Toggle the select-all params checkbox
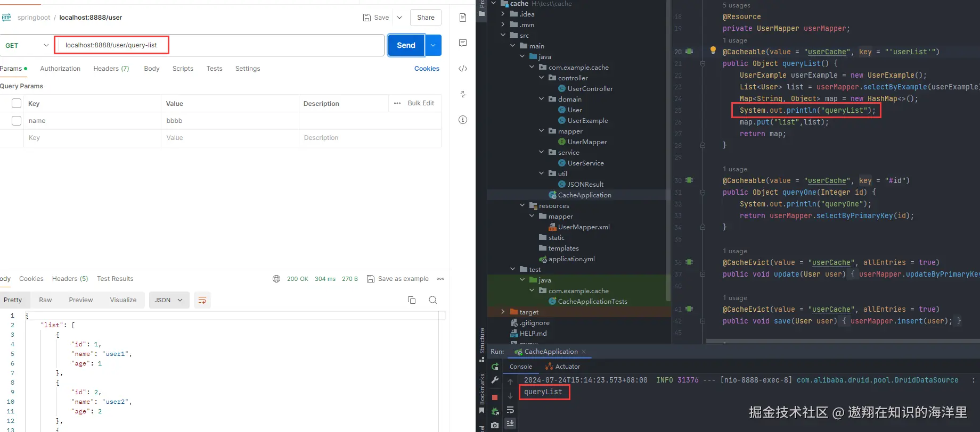980x432 pixels. click(x=17, y=103)
